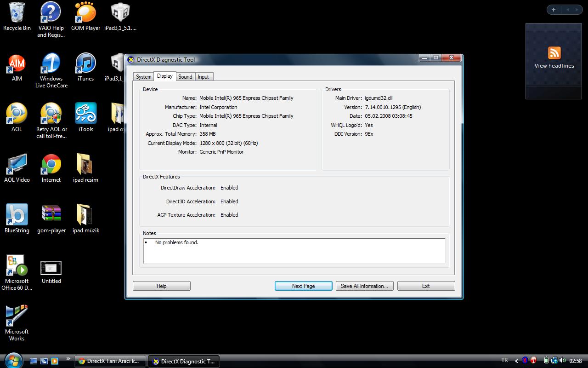Check the battery tray icon
The height and width of the screenshot is (368, 588).
pyautogui.click(x=546, y=361)
